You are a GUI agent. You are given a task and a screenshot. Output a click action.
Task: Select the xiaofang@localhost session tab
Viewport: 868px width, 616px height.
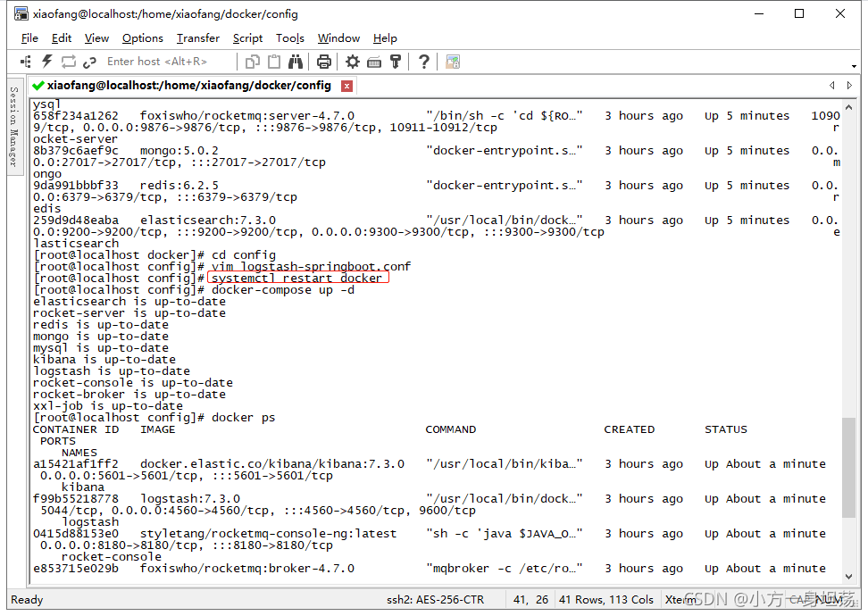[x=188, y=85]
